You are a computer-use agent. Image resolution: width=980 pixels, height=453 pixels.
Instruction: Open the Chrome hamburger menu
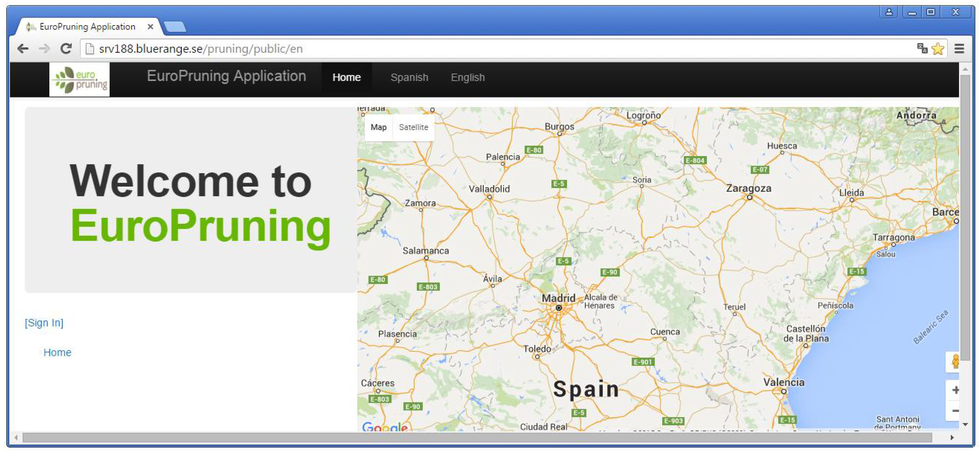pyautogui.click(x=959, y=49)
